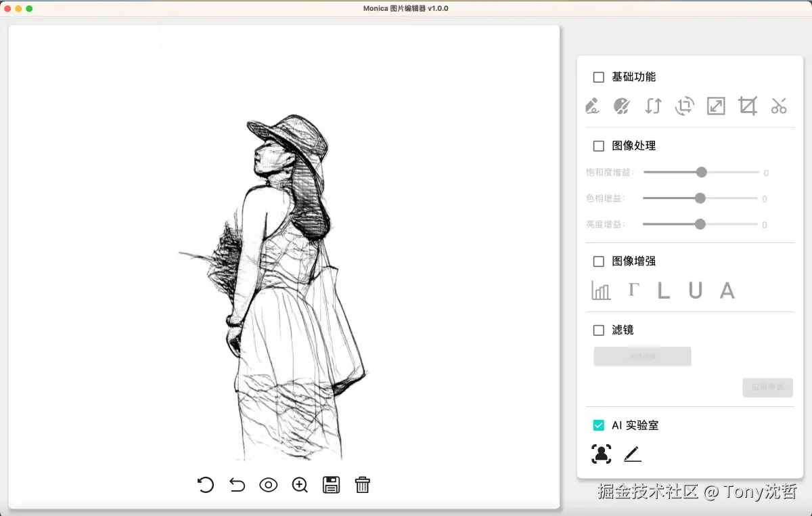Open the face detection portrait icon
Image resolution: width=812 pixels, height=516 pixels.
601,454
